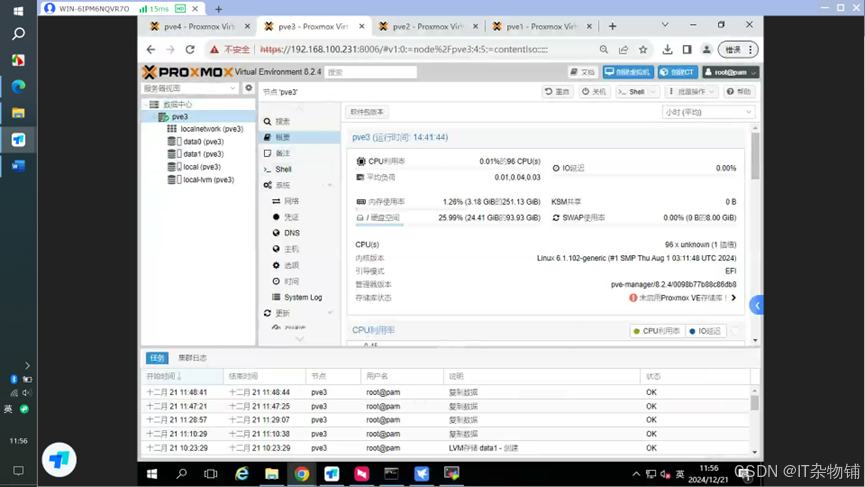Open the Proxmox documentation button
This screenshot has width=865, height=487.
pyautogui.click(x=583, y=72)
